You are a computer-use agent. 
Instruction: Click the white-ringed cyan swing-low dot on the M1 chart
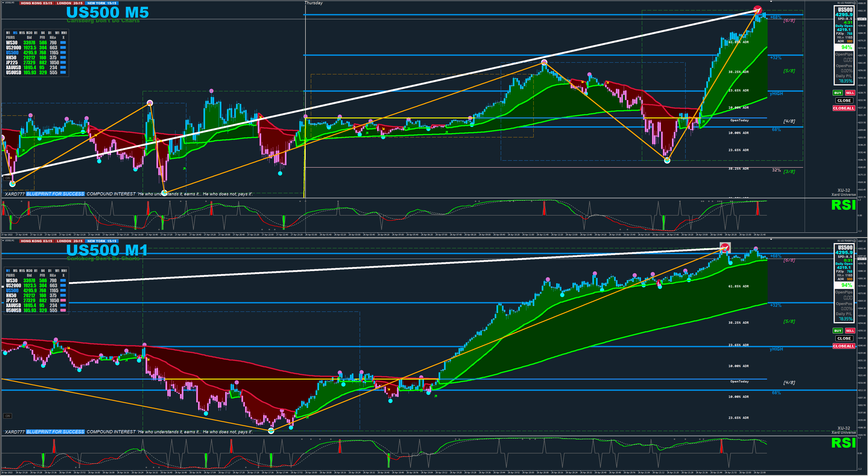point(271,431)
